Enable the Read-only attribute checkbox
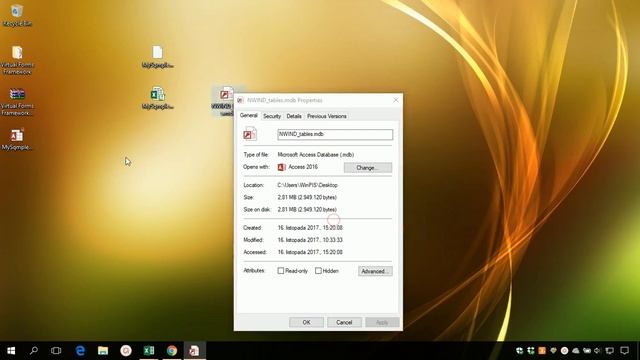Screen dimensions: 640x360 coord(281,271)
